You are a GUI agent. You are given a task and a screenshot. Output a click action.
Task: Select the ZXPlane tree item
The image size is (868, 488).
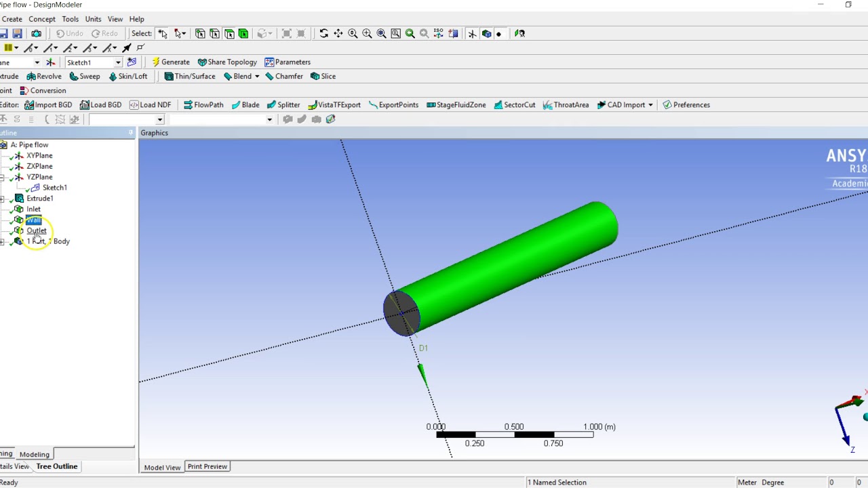(x=39, y=167)
